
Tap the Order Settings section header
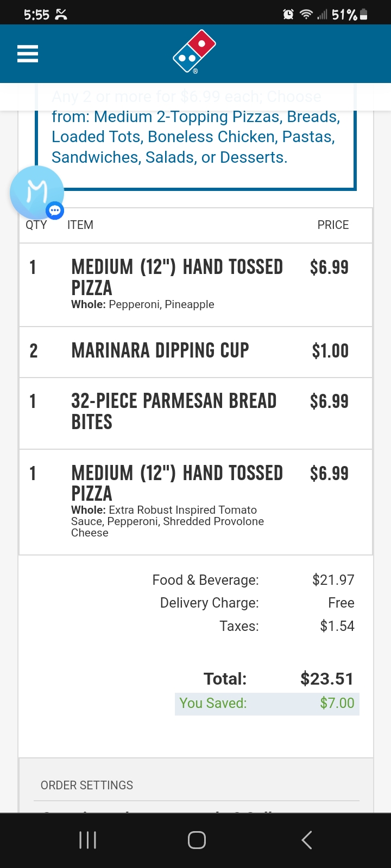(87, 785)
